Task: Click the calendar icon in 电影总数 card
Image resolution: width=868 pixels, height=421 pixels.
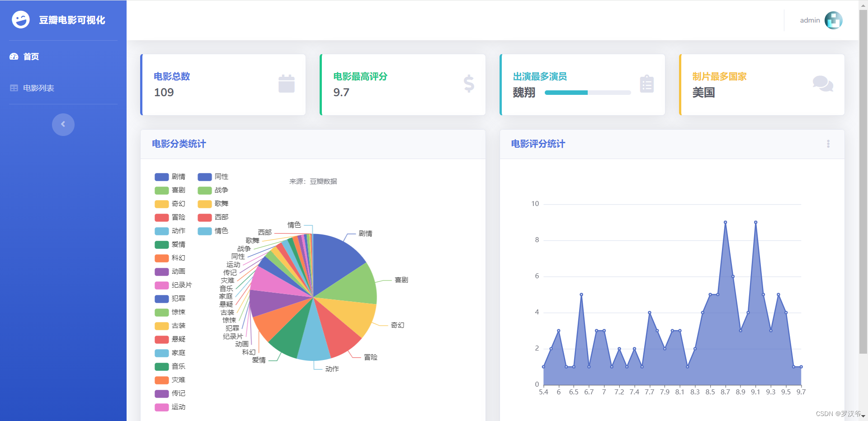Action: (286, 84)
